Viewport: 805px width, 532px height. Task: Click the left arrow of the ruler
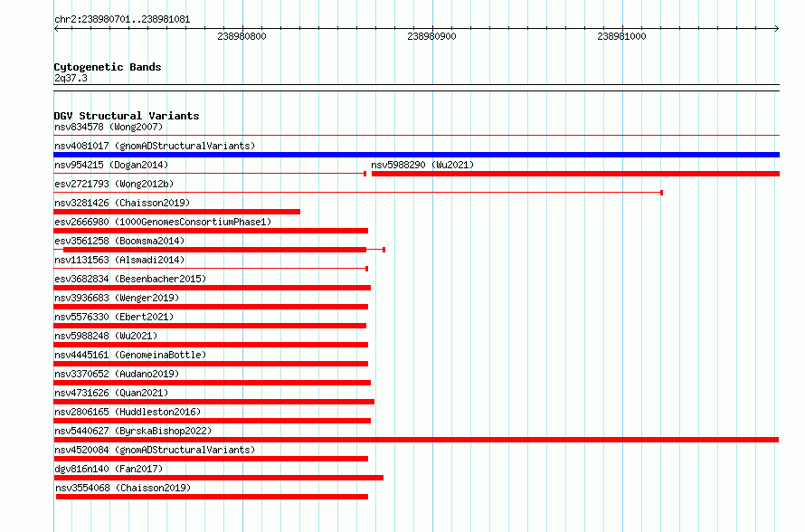[x=56, y=28]
